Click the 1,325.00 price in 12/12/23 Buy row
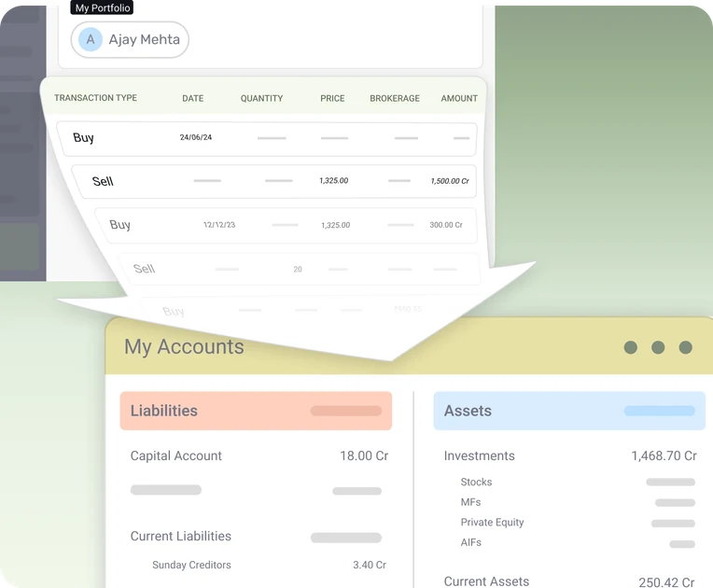The width and height of the screenshot is (713, 588). 336,225
